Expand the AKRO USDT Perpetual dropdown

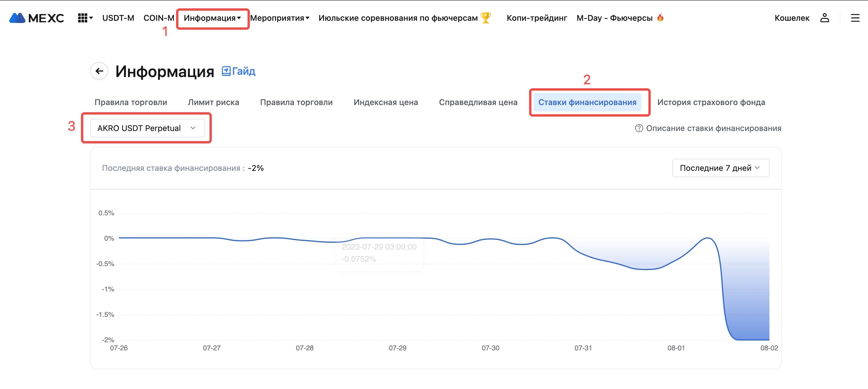[147, 128]
